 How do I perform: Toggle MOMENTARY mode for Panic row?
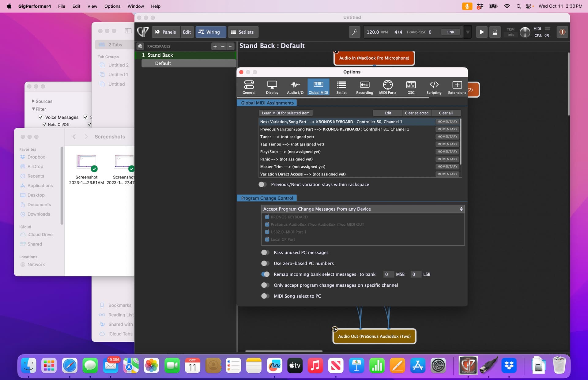447,159
